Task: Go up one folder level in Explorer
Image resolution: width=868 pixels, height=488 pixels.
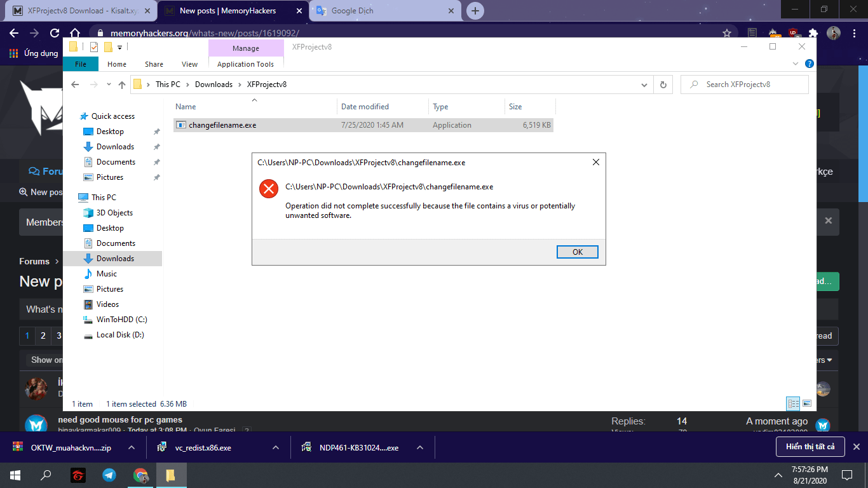Action: click(122, 85)
